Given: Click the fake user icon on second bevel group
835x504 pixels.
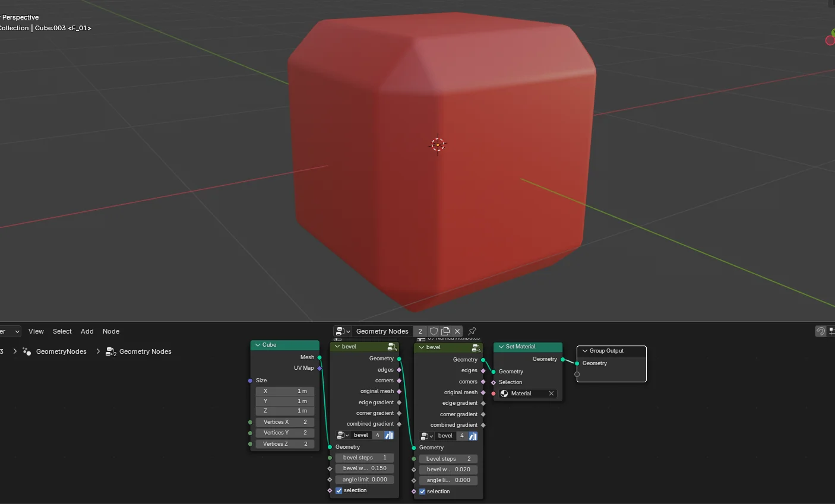Looking at the screenshot, I should (473, 435).
